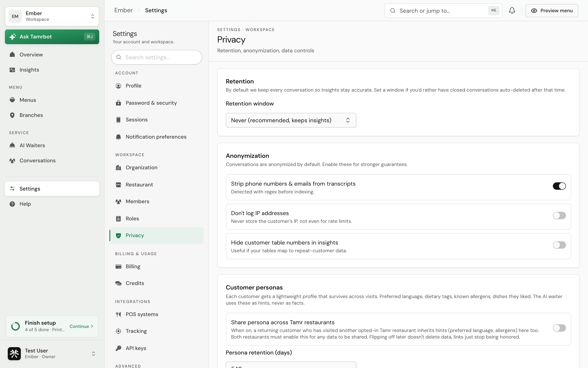Click the POS systems utensils icon
This screenshot has height=368, width=588.
point(118,314)
